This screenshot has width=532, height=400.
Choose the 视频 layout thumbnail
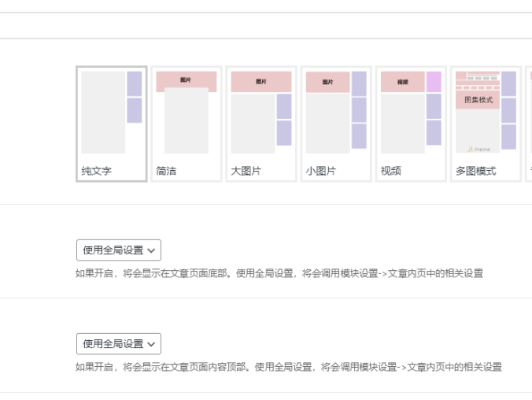pos(411,124)
